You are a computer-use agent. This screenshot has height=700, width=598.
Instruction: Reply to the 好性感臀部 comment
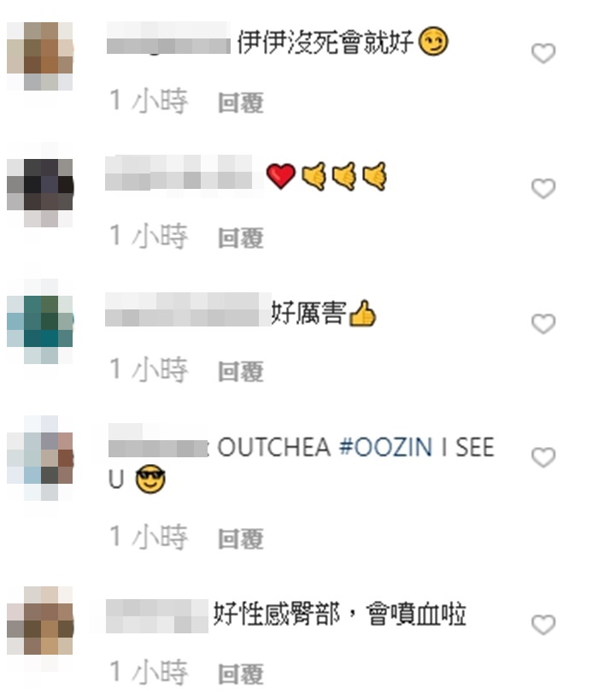click(241, 674)
